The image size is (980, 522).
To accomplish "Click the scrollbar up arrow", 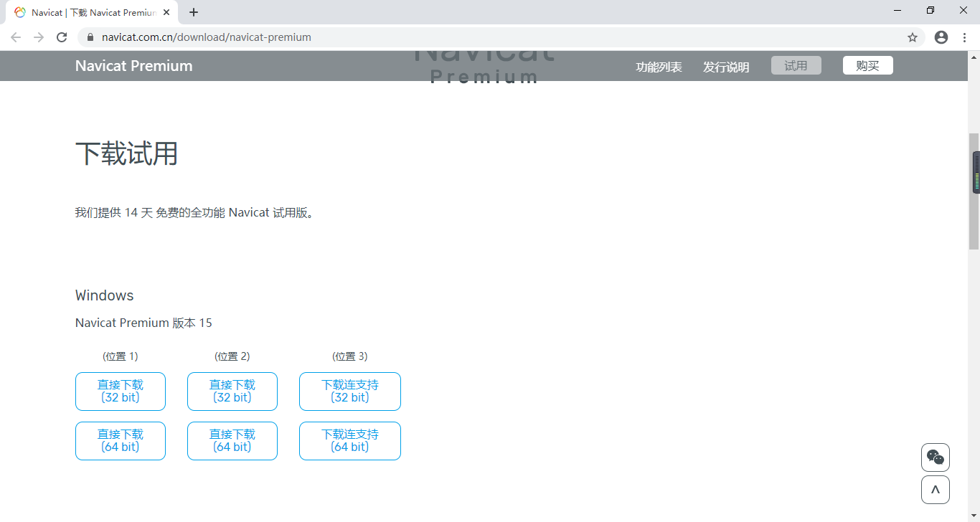I will point(974,57).
